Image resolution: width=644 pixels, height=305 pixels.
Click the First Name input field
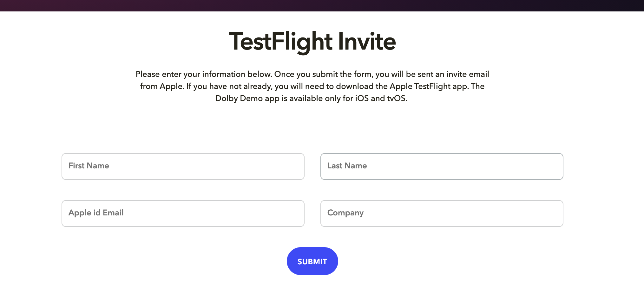point(183,166)
